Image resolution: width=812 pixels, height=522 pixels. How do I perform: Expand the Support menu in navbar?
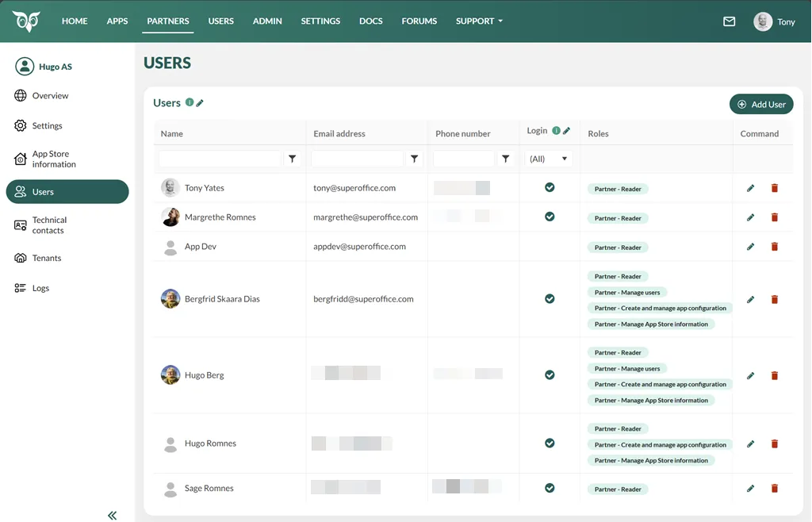pos(479,21)
